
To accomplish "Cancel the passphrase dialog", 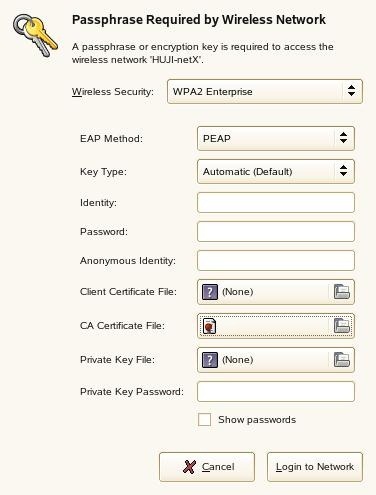I will pyautogui.click(x=207, y=467).
